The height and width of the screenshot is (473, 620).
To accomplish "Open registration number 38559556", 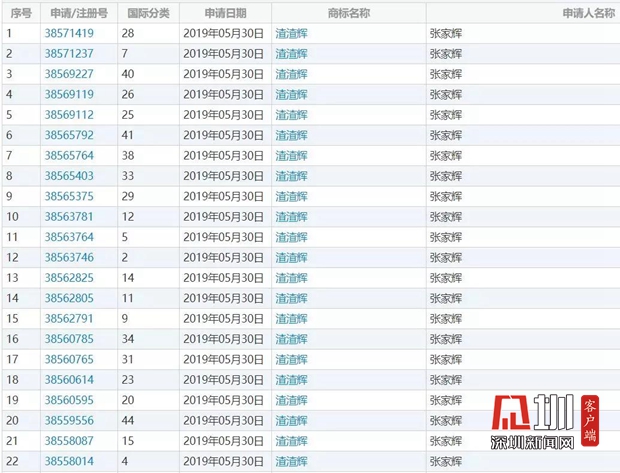I will tap(69, 421).
